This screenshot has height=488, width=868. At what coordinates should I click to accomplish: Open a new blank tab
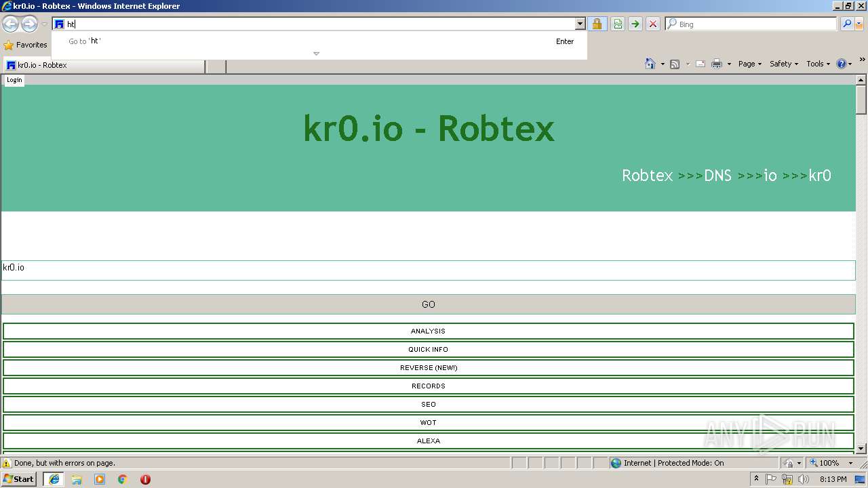216,66
